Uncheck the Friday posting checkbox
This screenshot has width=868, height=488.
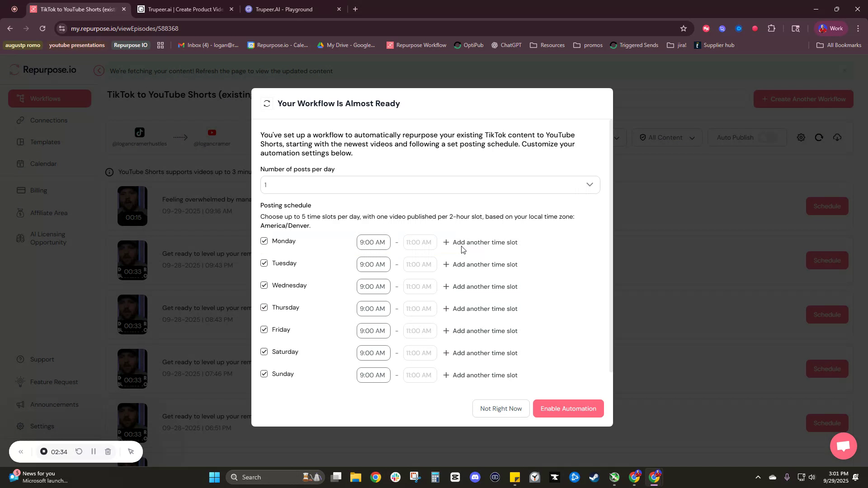(264, 329)
